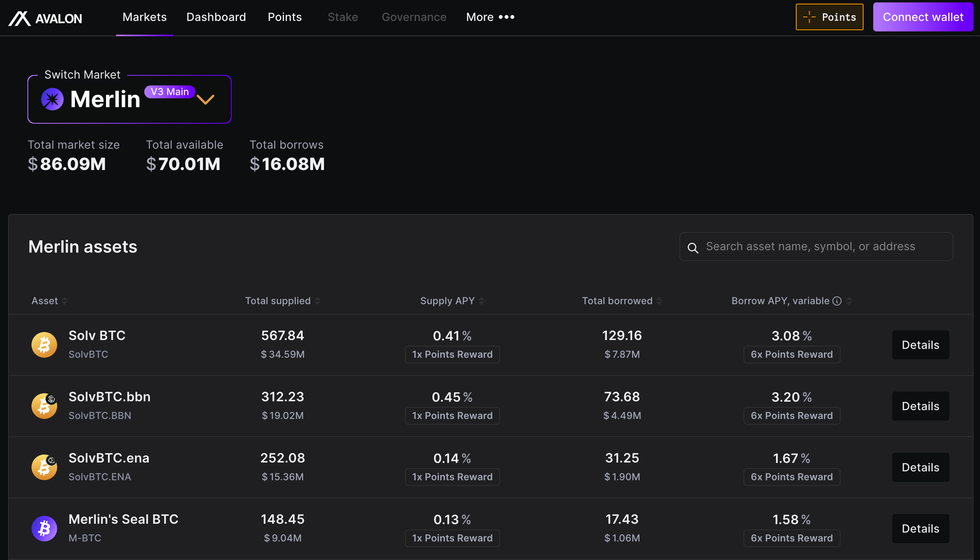The height and width of the screenshot is (560, 980).
Task: Expand the Switch Market chevron
Action: [206, 100]
